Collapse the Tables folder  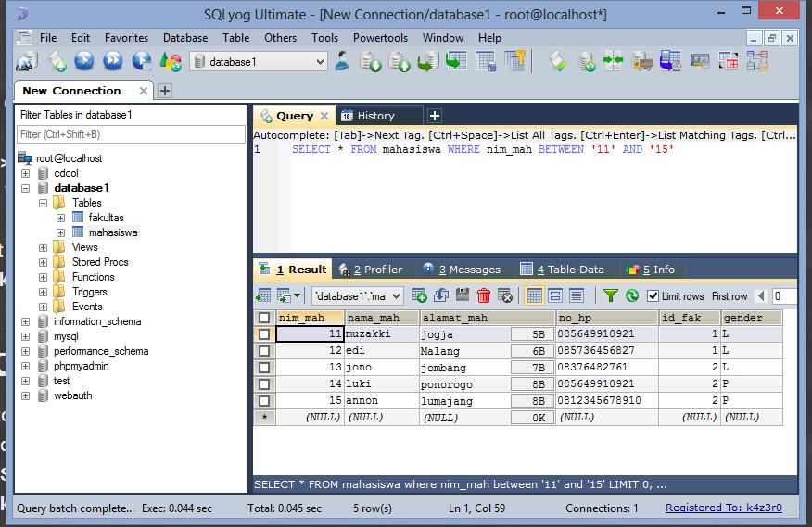[43, 204]
